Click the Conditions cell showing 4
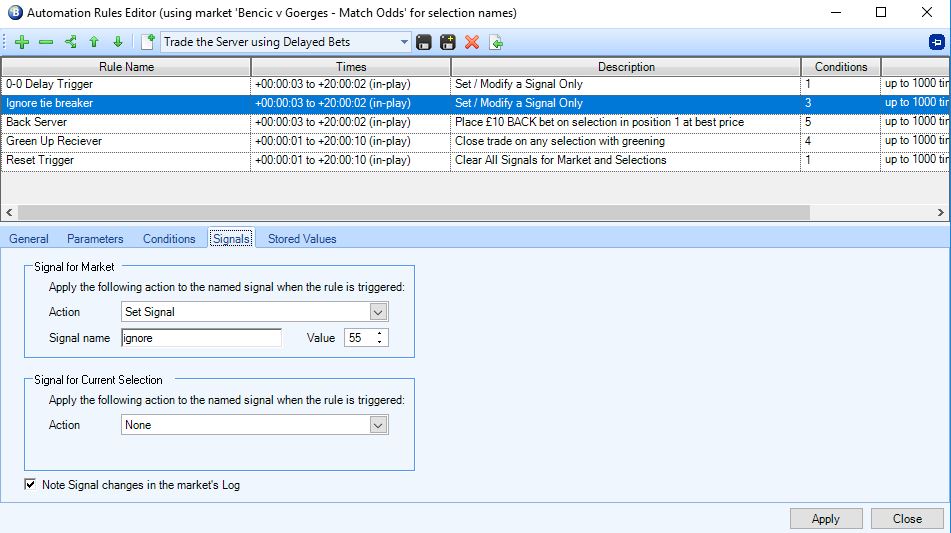This screenshot has width=951, height=533. (841, 141)
